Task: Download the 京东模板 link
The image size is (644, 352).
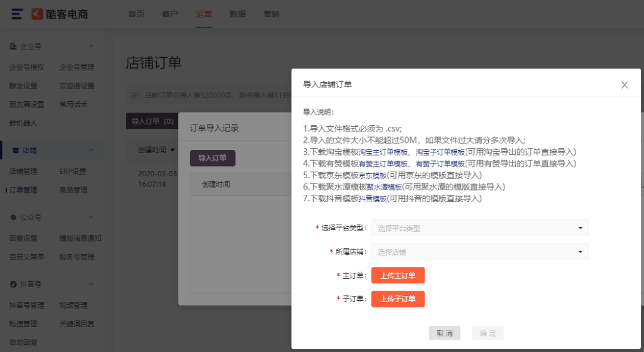Action: click(x=373, y=176)
